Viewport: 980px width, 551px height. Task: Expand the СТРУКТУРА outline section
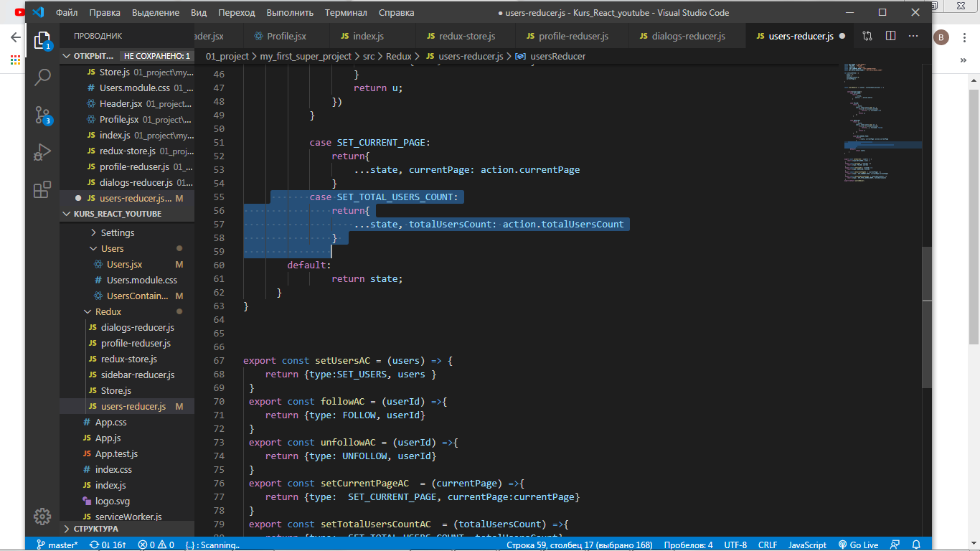coord(95,529)
